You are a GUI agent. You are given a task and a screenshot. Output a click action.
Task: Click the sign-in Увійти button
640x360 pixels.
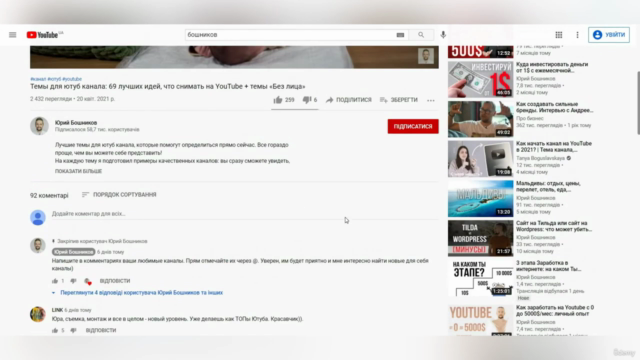point(609,35)
